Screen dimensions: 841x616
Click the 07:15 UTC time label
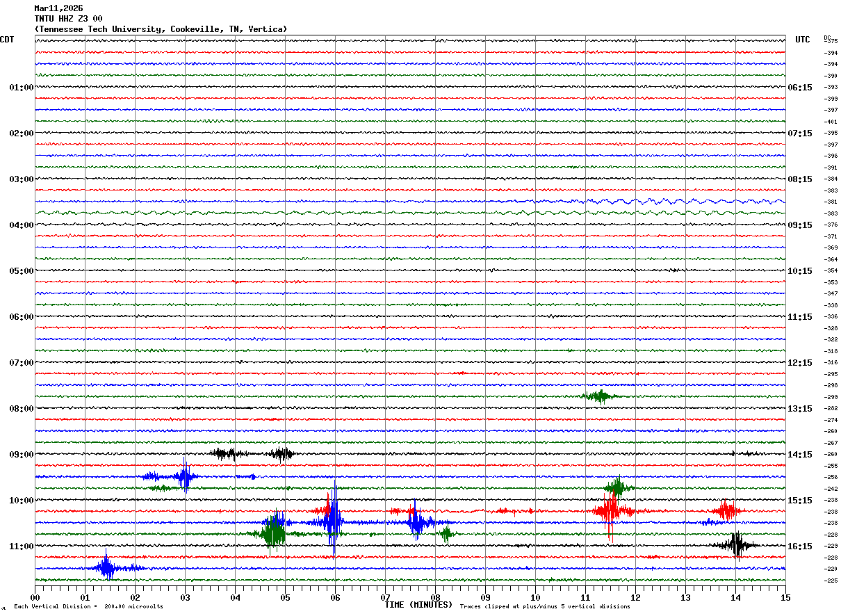(800, 133)
